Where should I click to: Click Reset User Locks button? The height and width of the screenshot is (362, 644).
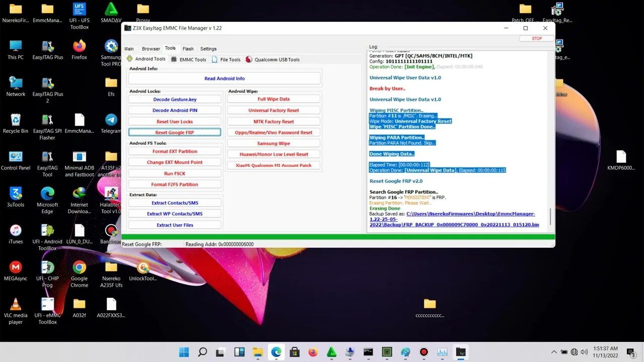tap(175, 122)
